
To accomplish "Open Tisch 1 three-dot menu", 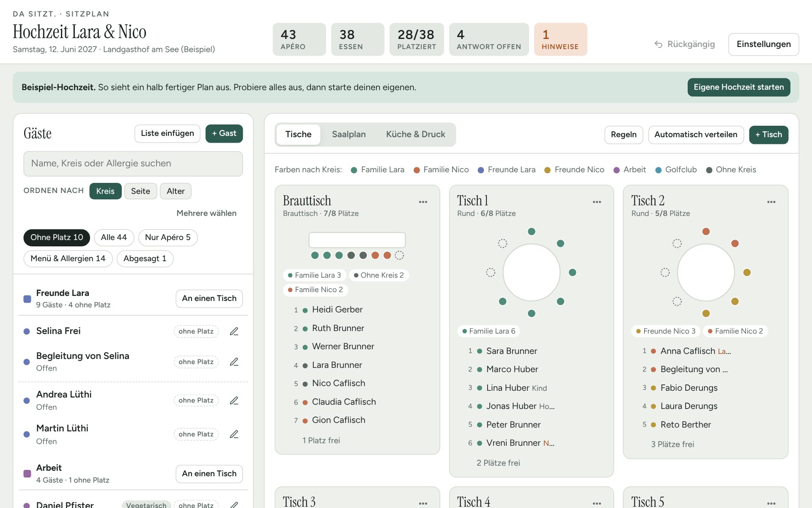I will tap(597, 202).
